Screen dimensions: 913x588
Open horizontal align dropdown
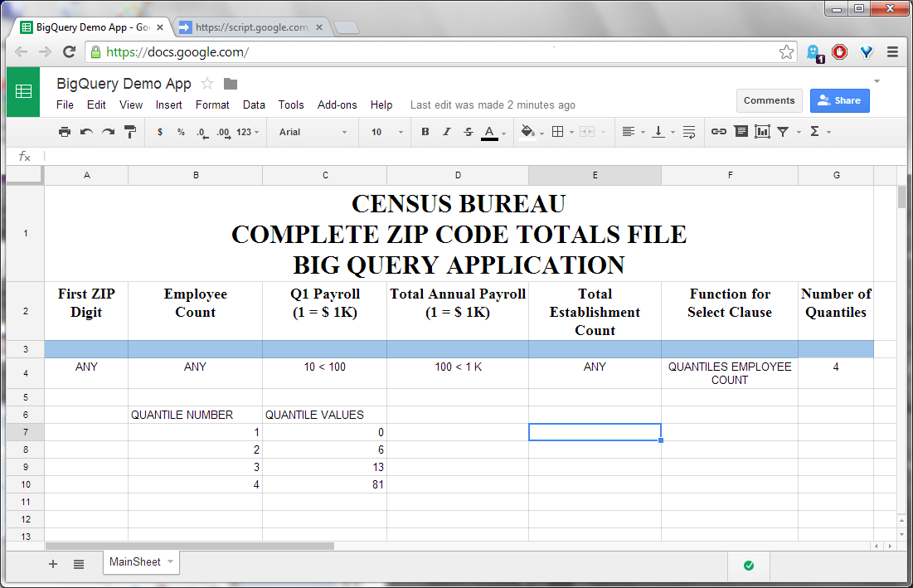point(633,132)
